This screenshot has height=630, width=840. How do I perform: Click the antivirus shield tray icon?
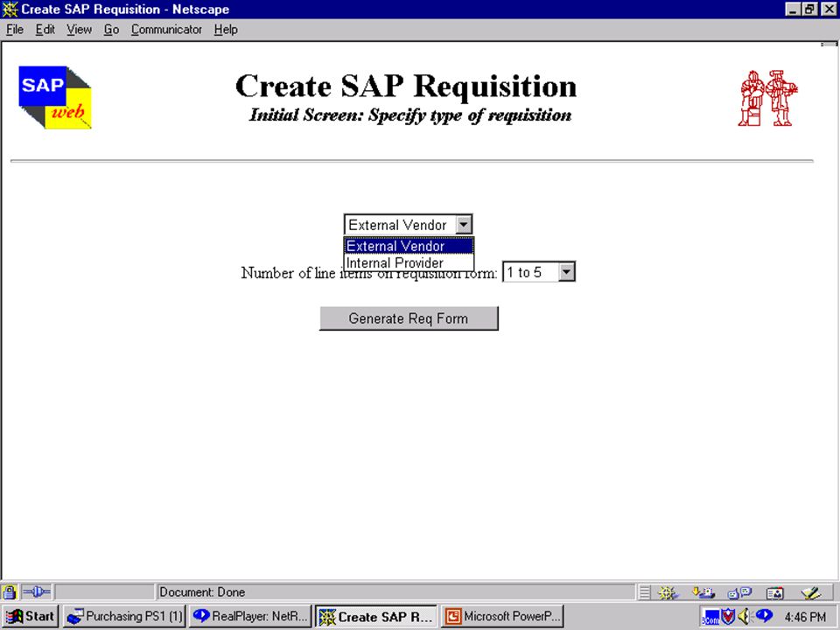728,617
